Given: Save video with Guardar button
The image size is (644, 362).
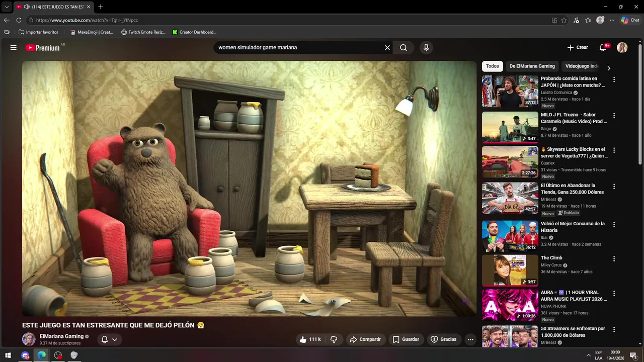Looking at the screenshot, I should [406, 339].
